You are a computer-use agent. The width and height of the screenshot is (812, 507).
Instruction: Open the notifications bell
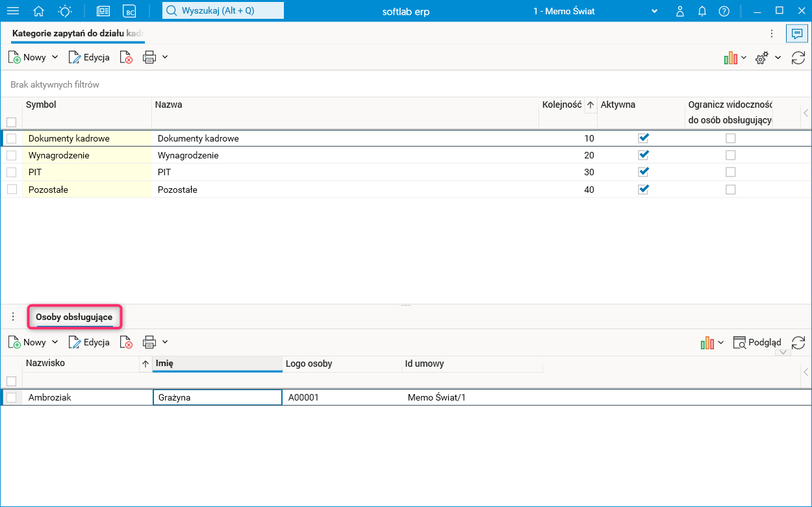tap(702, 11)
